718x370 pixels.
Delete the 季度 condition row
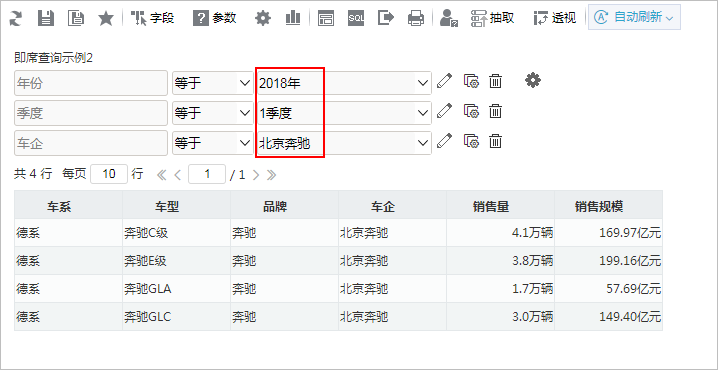click(495, 111)
